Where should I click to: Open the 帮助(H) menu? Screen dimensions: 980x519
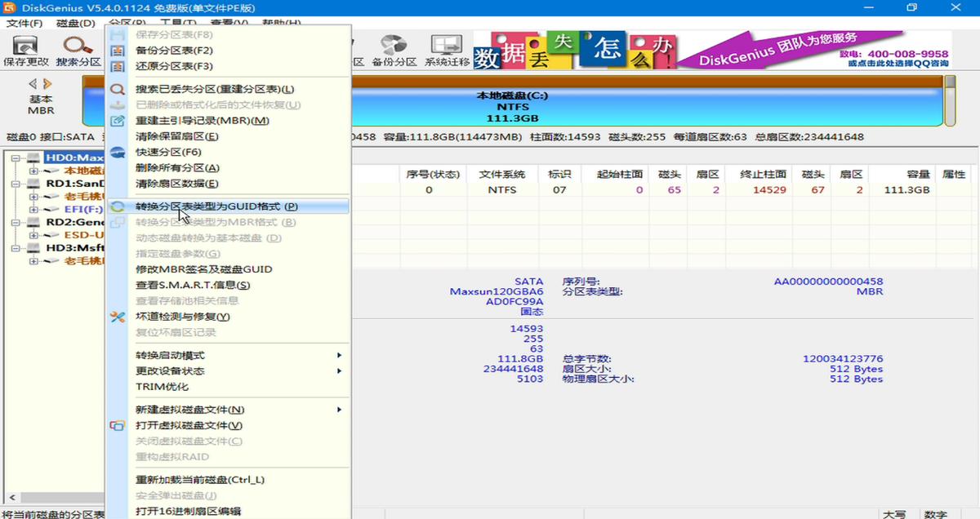283,23
